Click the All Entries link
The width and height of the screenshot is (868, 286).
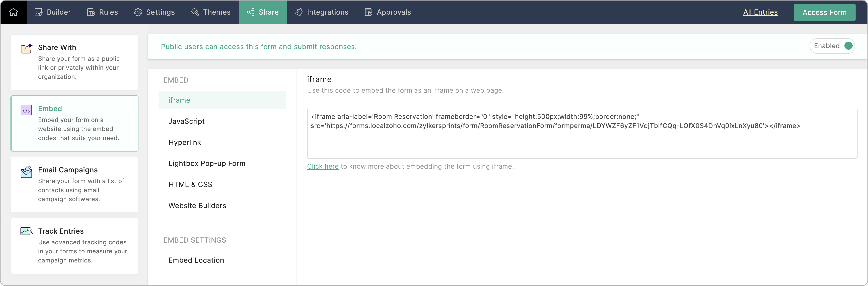tap(760, 12)
